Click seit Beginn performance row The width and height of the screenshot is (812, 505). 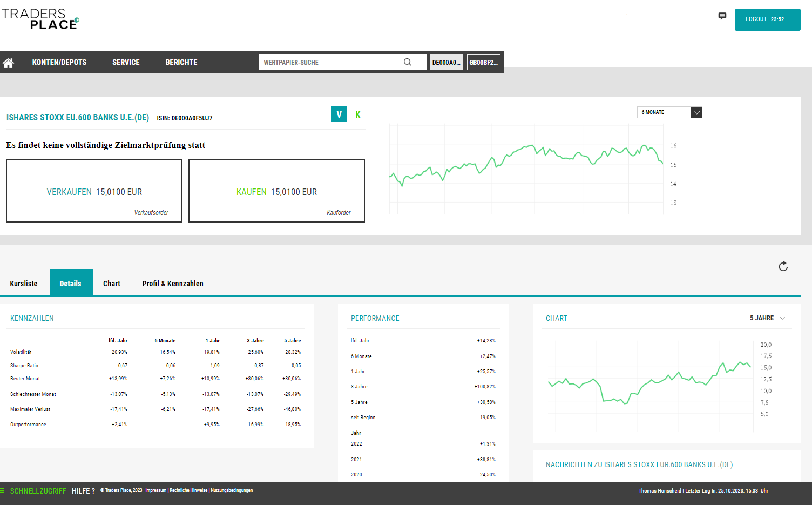[x=423, y=418]
